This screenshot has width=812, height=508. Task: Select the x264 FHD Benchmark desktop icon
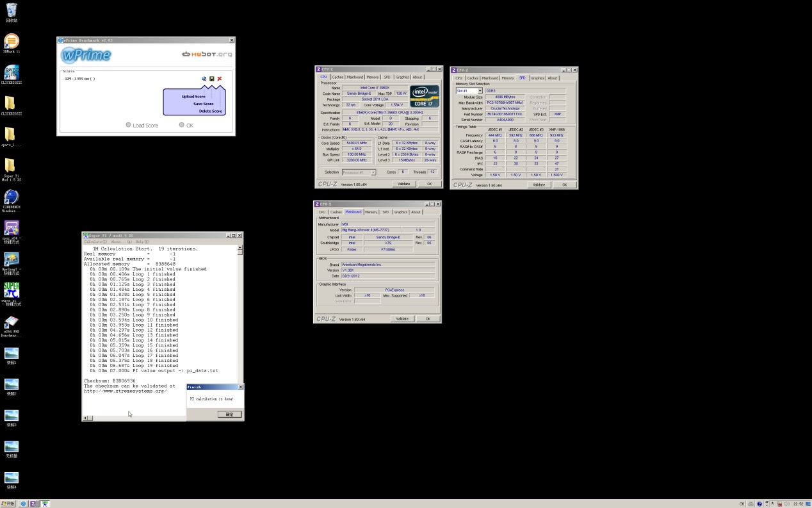(x=12, y=322)
